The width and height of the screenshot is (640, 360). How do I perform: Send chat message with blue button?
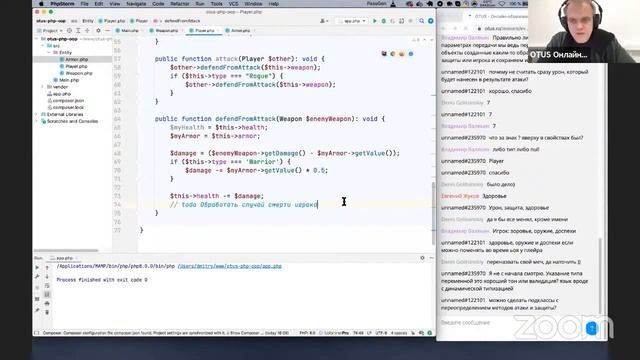point(591,328)
